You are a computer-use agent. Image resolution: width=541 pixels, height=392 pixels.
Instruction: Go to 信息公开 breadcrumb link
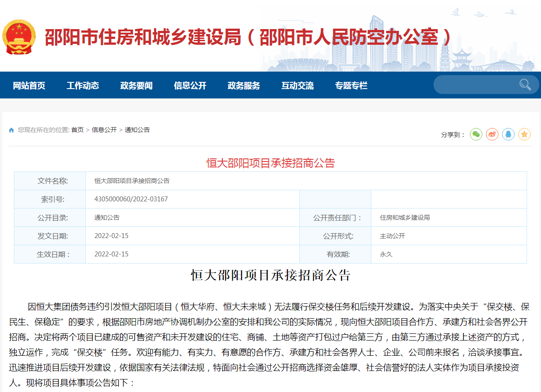click(x=104, y=130)
